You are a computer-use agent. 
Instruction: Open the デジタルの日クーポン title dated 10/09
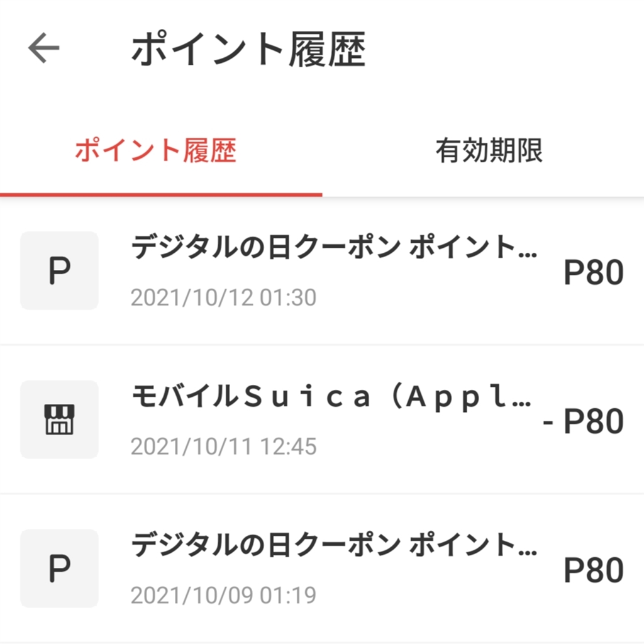pos(333,546)
